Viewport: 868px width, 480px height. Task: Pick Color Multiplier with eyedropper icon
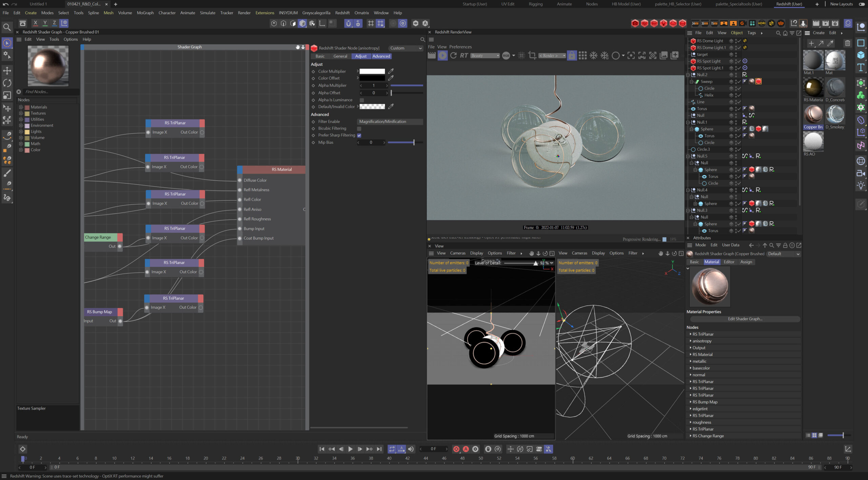(x=391, y=71)
